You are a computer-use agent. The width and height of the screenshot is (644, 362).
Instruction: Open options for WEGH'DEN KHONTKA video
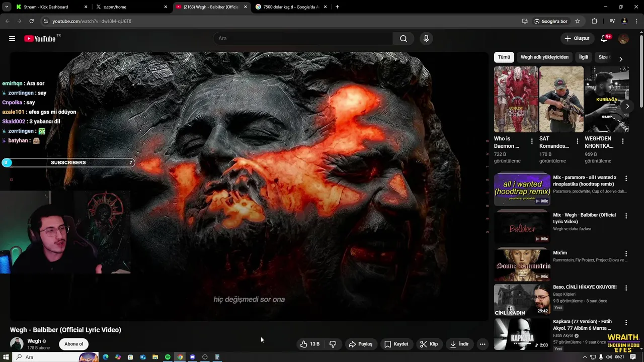(623, 142)
